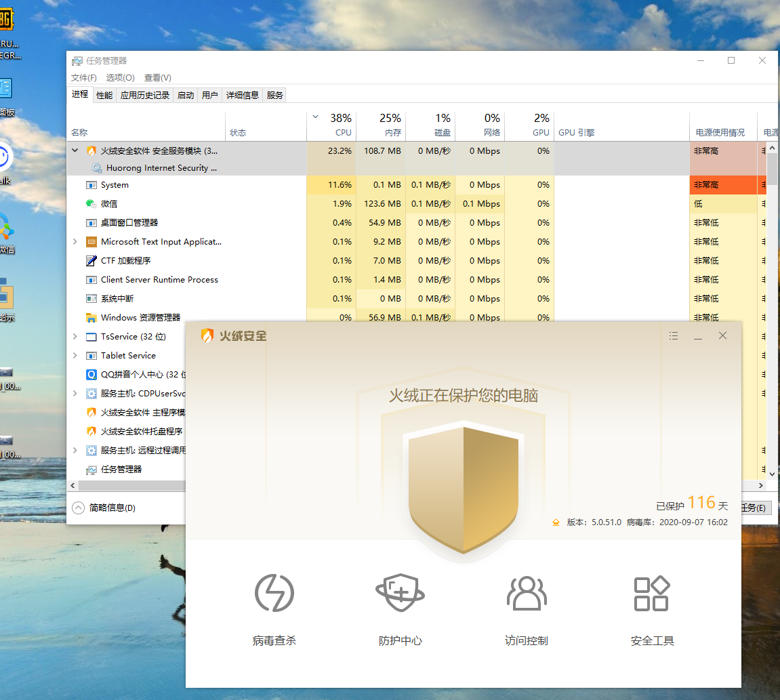Click the Huorong flame logo
This screenshot has width=780, height=700.
click(207, 336)
